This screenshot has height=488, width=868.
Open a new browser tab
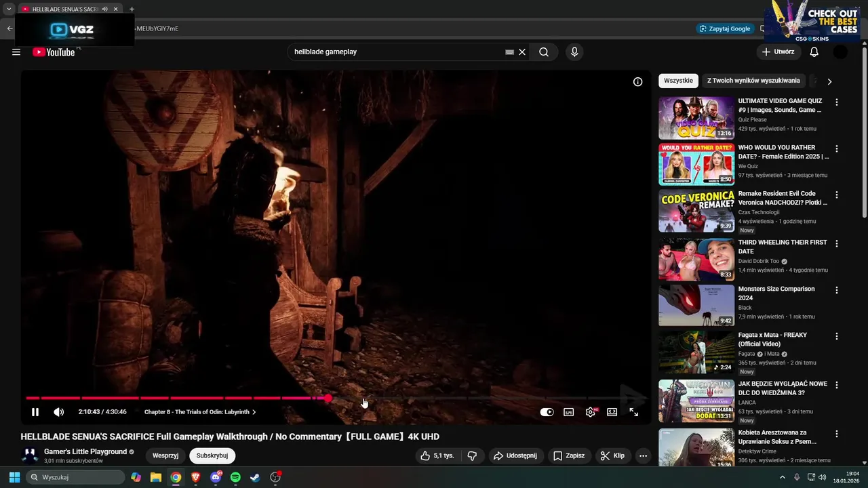(x=132, y=9)
